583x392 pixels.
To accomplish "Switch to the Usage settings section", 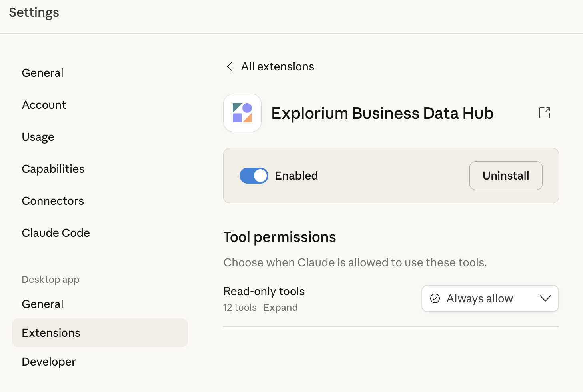I will (x=38, y=137).
